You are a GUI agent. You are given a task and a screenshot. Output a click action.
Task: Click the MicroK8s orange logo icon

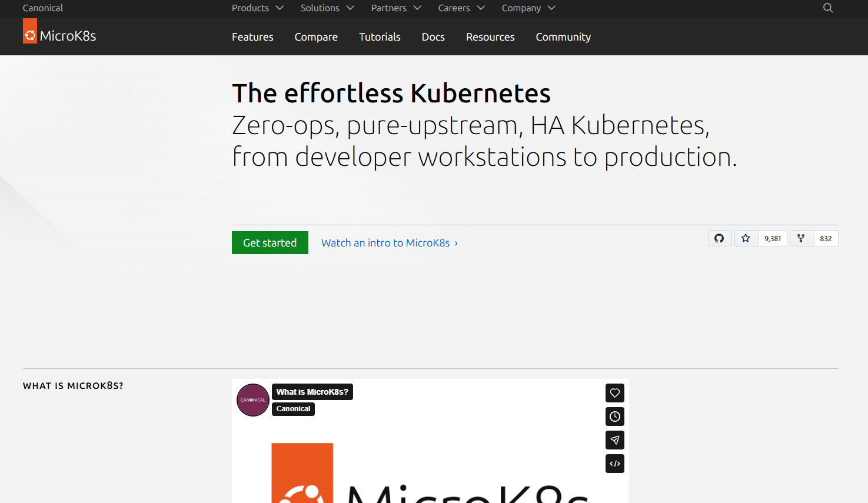click(x=30, y=31)
